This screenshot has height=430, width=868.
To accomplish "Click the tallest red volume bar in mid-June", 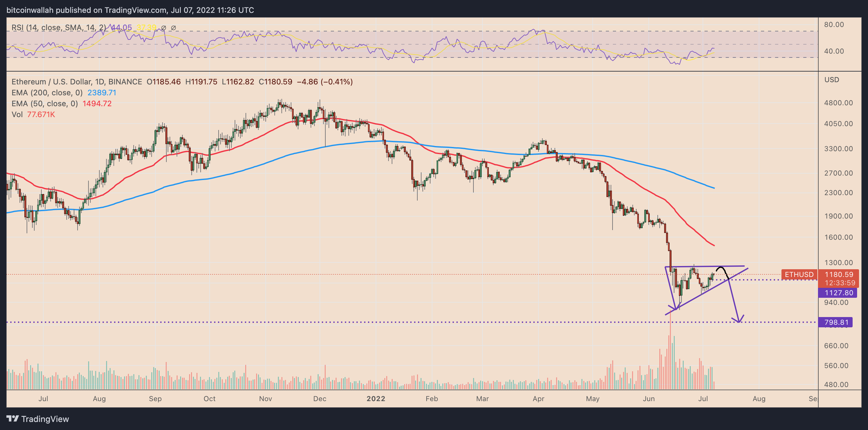I will click(x=670, y=351).
